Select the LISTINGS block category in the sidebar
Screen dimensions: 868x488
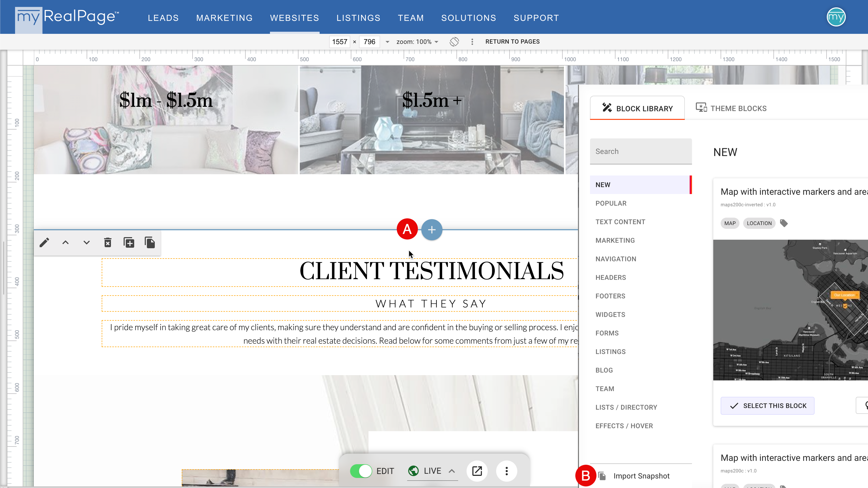pyautogui.click(x=641, y=352)
